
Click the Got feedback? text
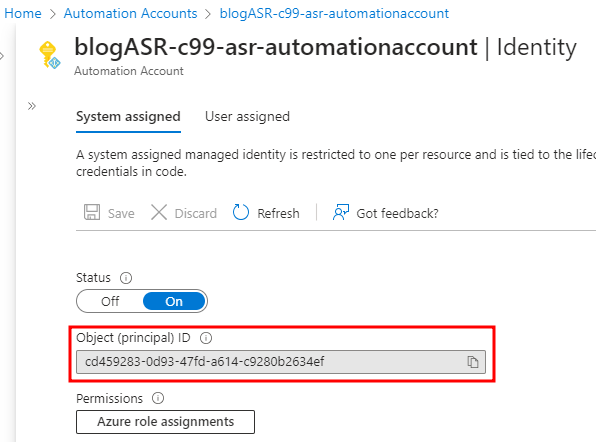click(397, 214)
